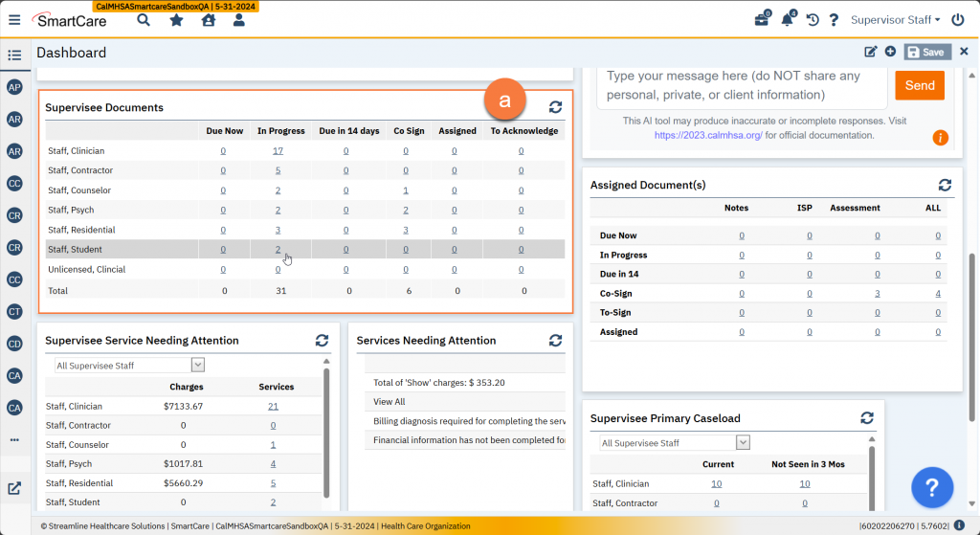Refresh the Assigned Document(s) widget
Viewport: 980px width, 535px height.
[x=945, y=185]
